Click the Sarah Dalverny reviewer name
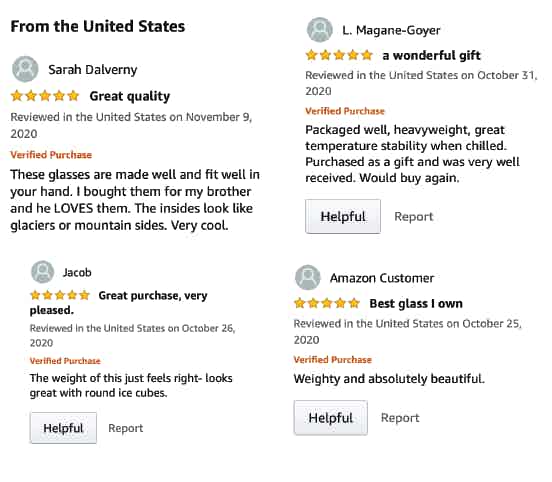This screenshot has width=552, height=482. click(93, 70)
